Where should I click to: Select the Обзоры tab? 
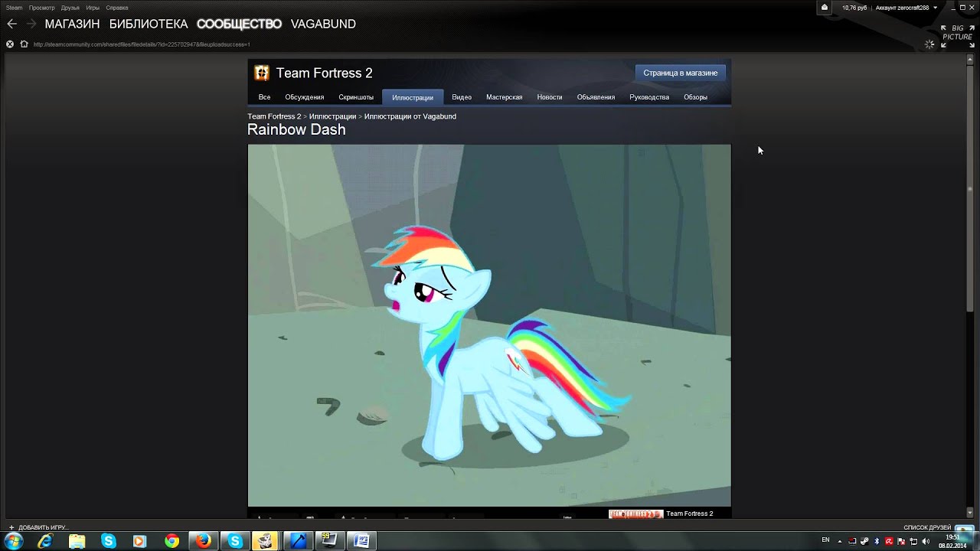[695, 97]
